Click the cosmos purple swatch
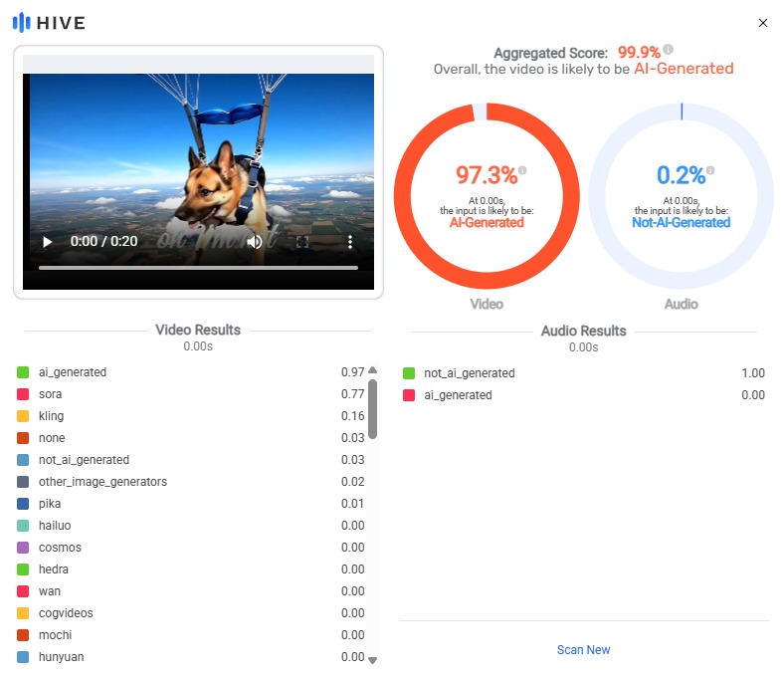 [x=23, y=548]
